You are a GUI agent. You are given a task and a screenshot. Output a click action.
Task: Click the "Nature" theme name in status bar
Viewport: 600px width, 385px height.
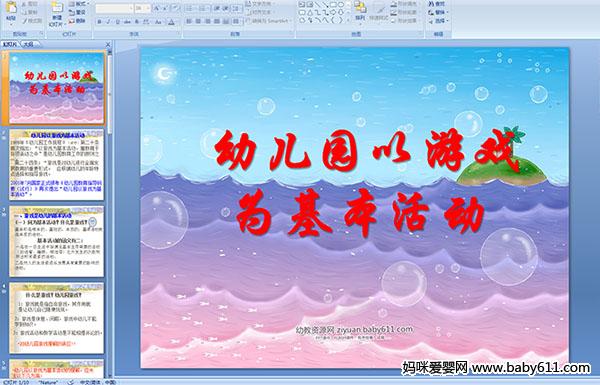point(48,382)
